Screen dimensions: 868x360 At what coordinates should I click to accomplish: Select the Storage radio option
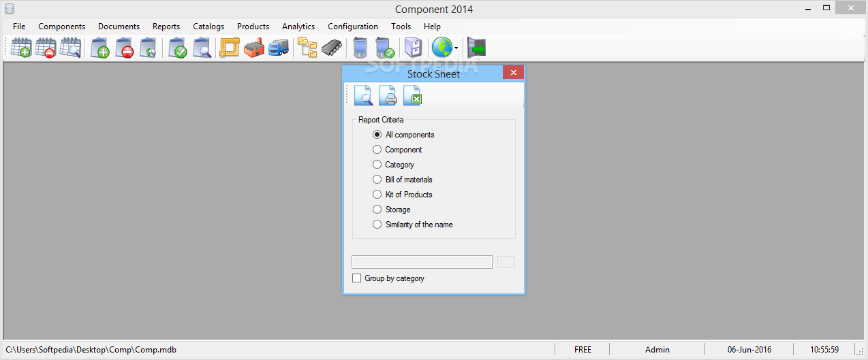tap(392, 210)
